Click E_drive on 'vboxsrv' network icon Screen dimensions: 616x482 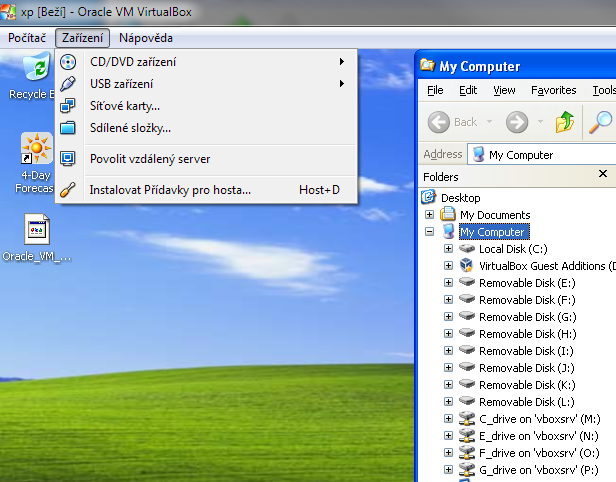467,435
